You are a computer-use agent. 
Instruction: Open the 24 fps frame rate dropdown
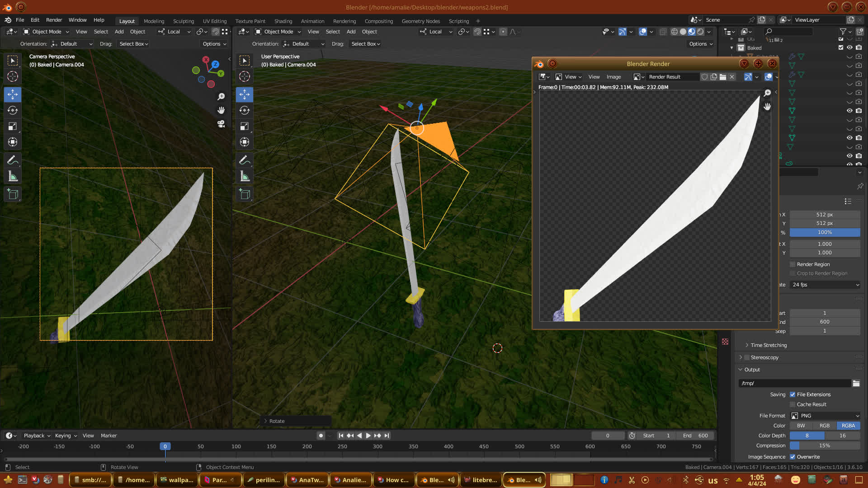click(x=825, y=285)
